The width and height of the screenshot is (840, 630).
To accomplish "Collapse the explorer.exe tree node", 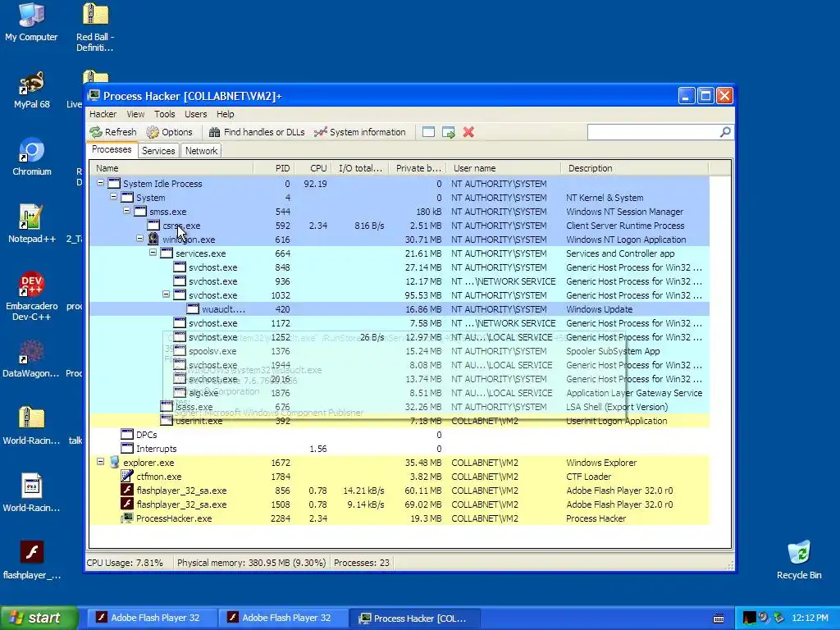I will coord(100,461).
